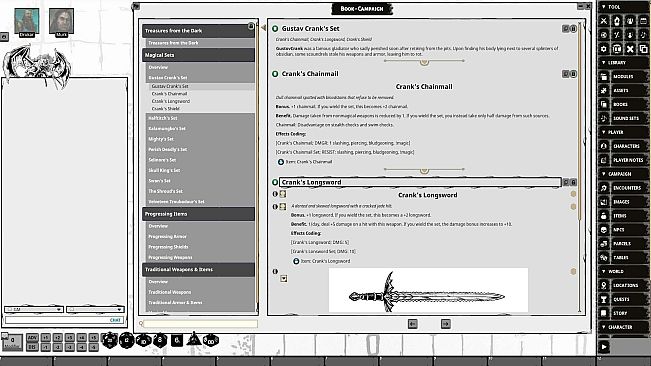The height and width of the screenshot is (366, 651).
Task: Click the music note tool icon
Action: (643, 35)
